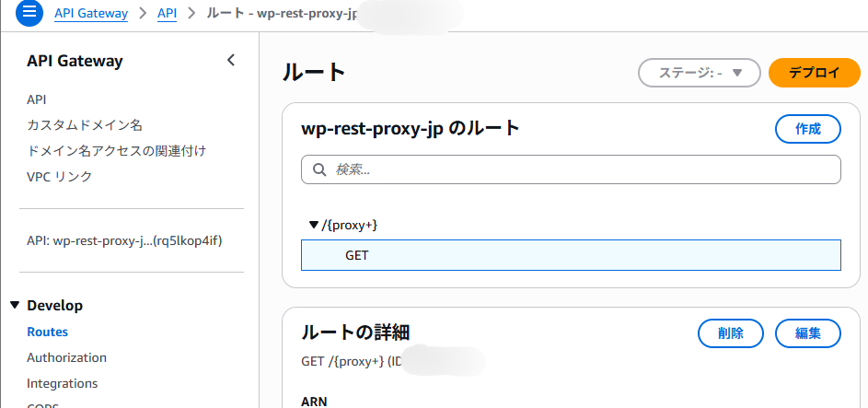Collapse the API Gateway side panel

coord(231,61)
